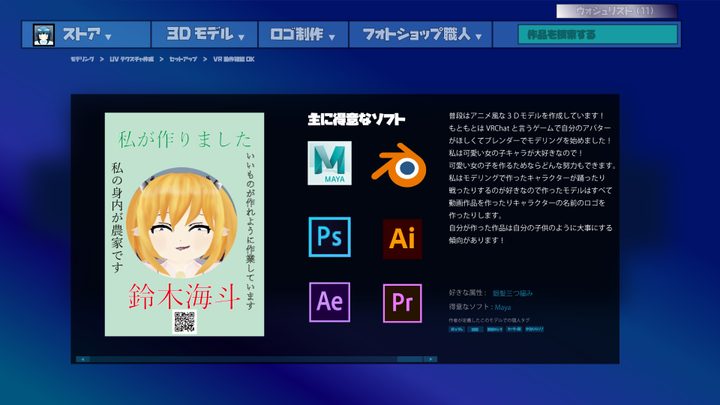Click the avatar icon in navigation bar

44,35
